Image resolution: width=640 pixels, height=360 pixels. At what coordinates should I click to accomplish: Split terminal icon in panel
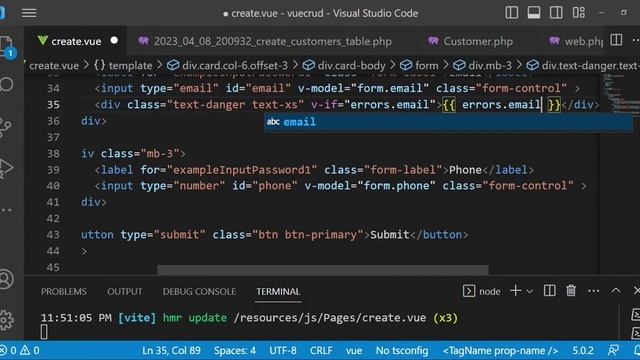(x=549, y=291)
